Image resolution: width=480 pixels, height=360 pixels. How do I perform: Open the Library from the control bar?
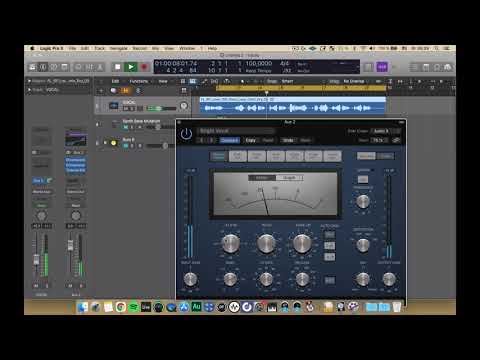point(32,67)
